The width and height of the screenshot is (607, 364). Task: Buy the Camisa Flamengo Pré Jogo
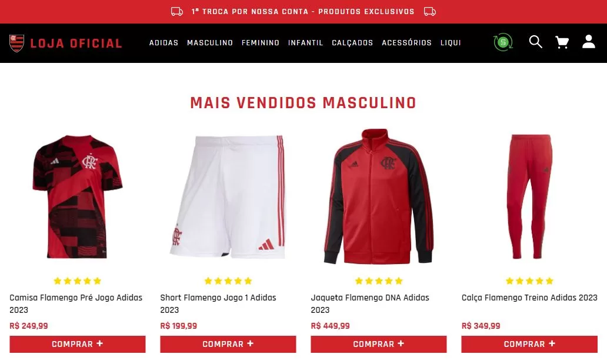tap(78, 344)
